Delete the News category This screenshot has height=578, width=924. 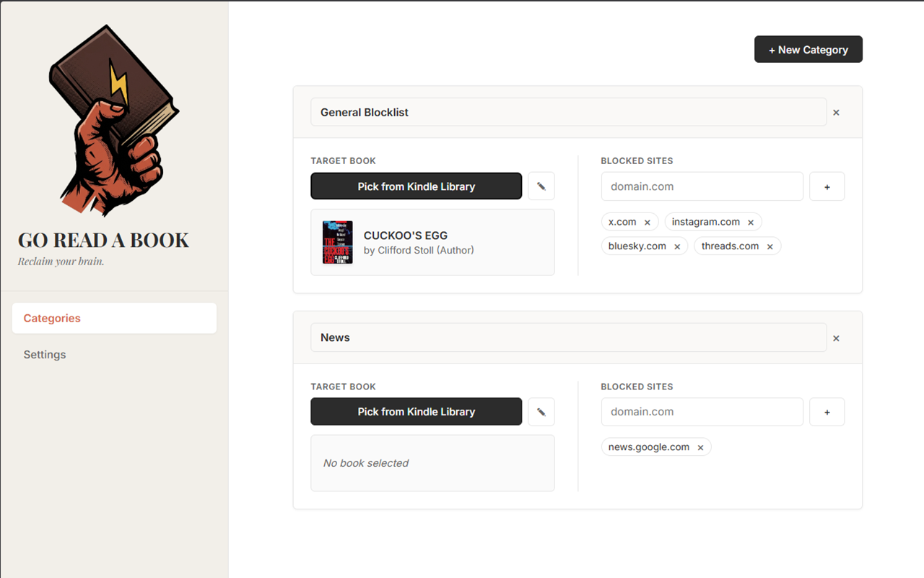pos(836,338)
